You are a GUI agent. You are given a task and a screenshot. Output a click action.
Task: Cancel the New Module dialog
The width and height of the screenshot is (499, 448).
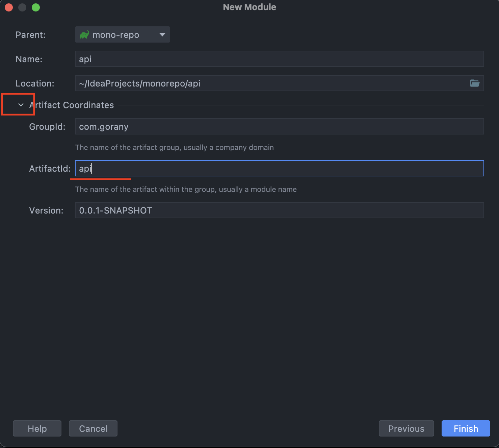pyautogui.click(x=93, y=428)
